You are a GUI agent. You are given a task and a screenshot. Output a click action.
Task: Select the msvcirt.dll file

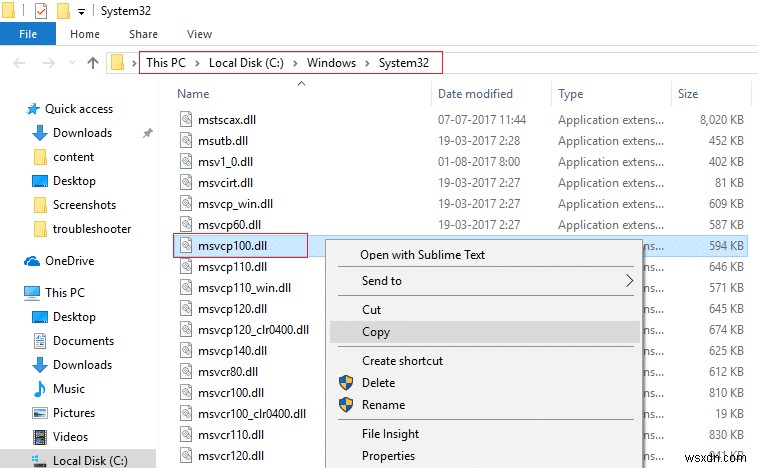click(x=225, y=183)
